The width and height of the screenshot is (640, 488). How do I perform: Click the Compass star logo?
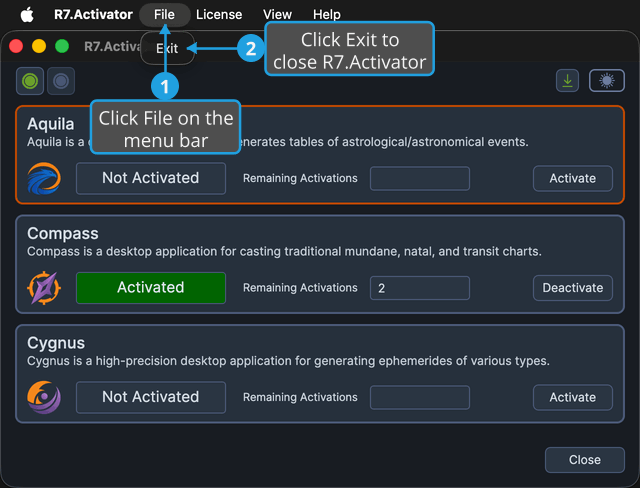tap(44, 288)
